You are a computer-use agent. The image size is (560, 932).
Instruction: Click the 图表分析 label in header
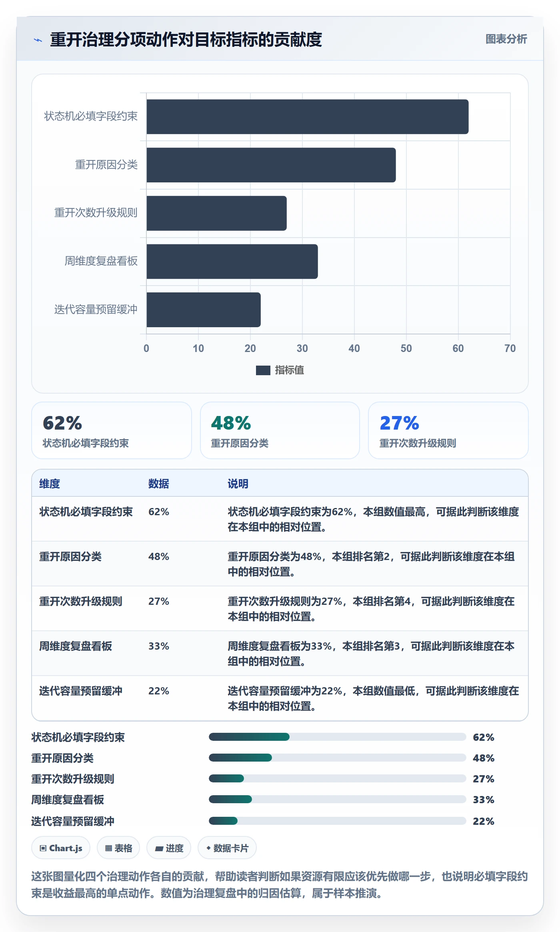click(x=506, y=39)
